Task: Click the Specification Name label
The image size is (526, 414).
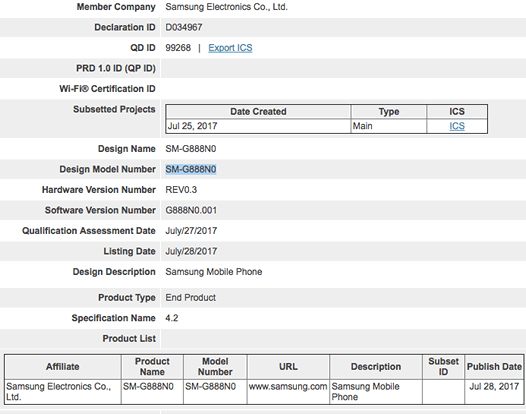Action: click(114, 318)
